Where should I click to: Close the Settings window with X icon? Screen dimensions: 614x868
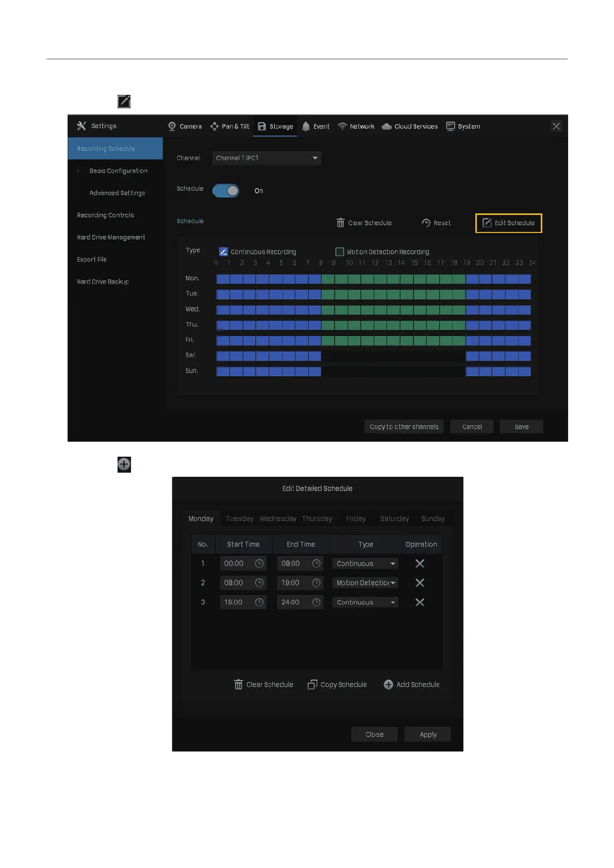coord(556,126)
